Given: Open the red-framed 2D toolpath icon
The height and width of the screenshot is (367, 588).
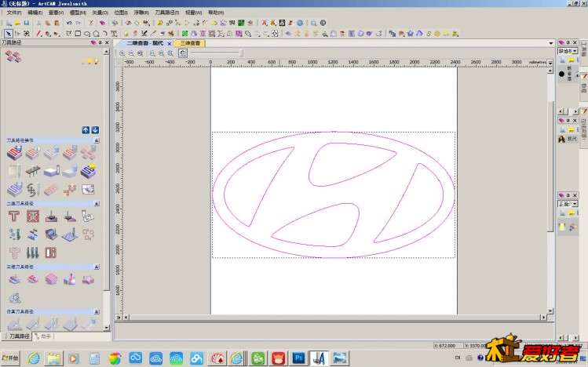Looking at the screenshot, I should (33, 216).
